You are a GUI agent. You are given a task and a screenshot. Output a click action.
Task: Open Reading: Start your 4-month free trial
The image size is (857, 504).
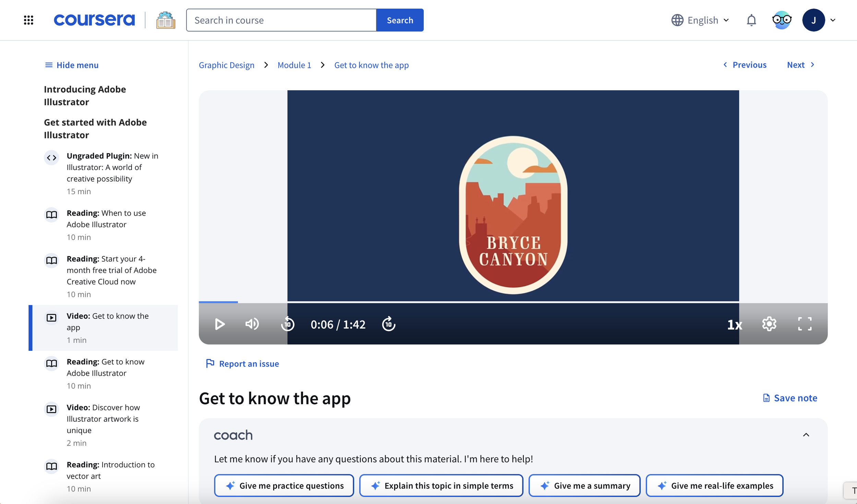(103, 276)
